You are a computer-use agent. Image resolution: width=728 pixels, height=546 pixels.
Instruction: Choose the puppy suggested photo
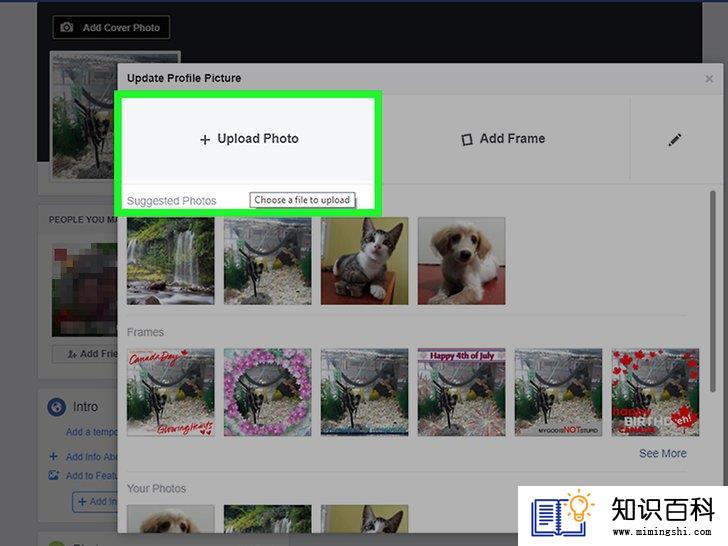click(462, 261)
